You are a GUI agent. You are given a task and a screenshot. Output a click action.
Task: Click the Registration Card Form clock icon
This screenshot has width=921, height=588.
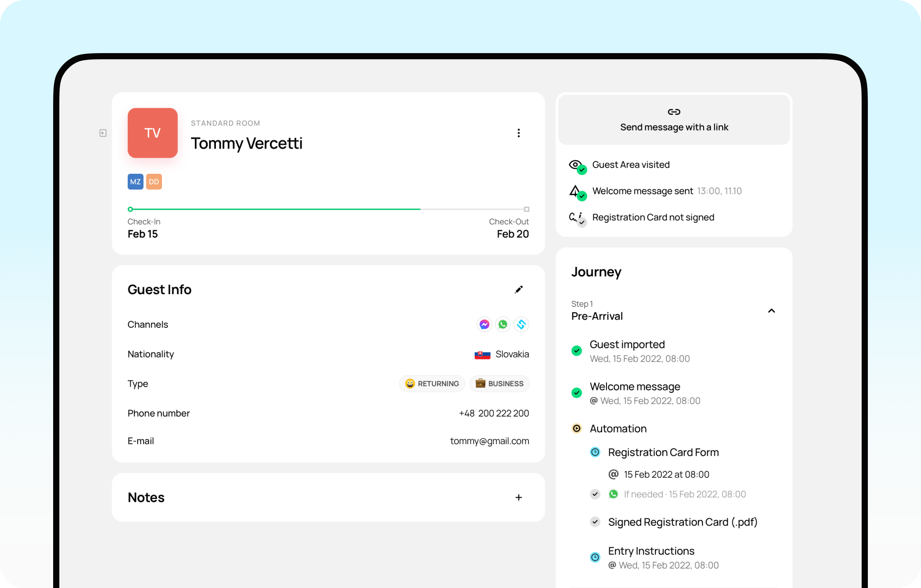595,452
